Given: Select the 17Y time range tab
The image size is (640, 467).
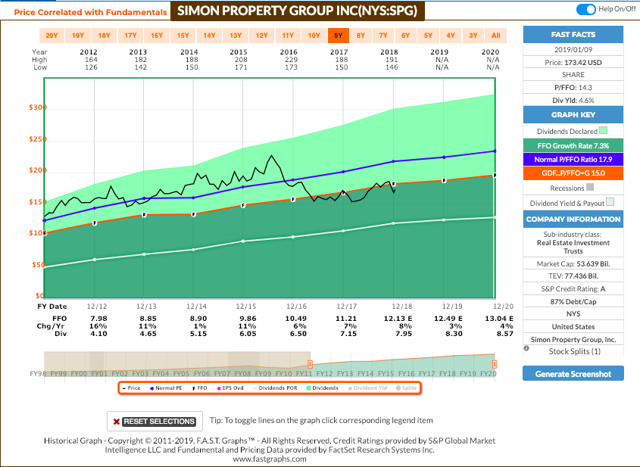Looking at the screenshot, I should [x=131, y=36].
